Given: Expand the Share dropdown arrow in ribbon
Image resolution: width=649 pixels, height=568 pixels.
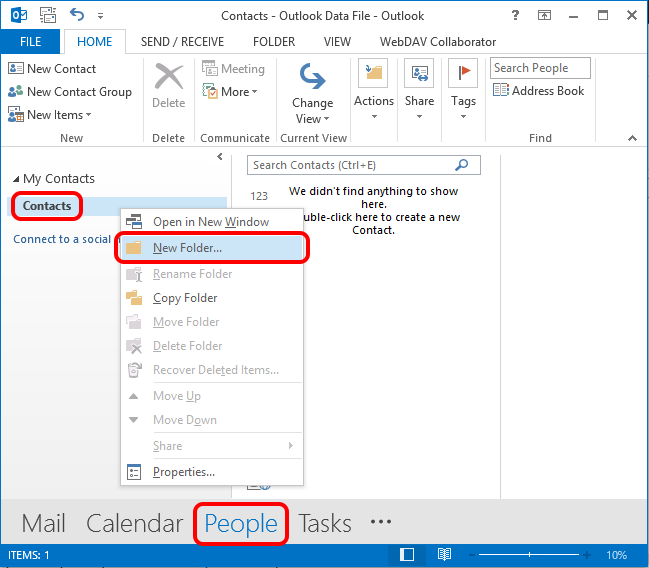Looking at the screenshot, I should pyautogui.click(x=419, y=117).
